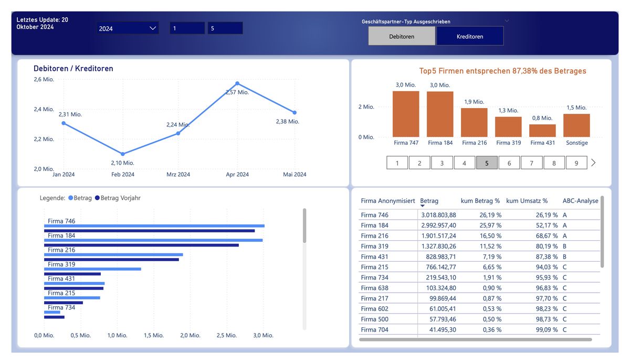
Task: Select table row Firma 215
Action: click(x=479, y=267)
